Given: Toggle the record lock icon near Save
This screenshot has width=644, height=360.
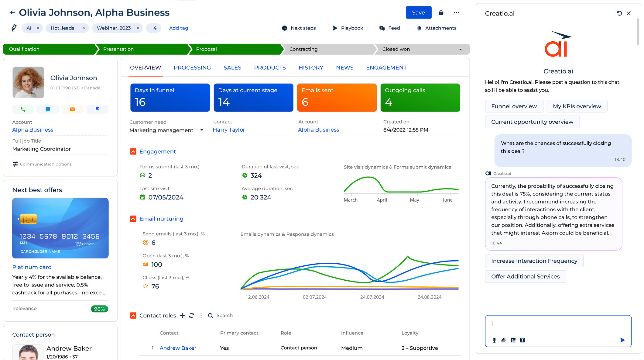Looking at the screenshot, I should point(441,12).
